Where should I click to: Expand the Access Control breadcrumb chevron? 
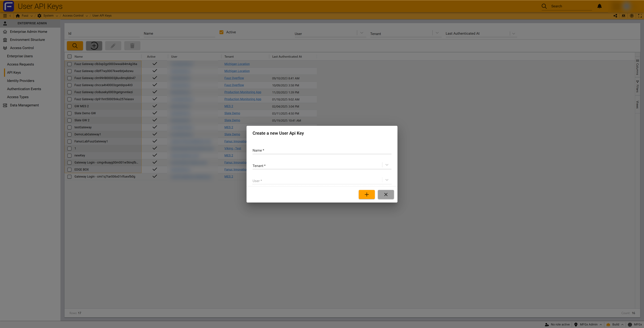click(87, 16)
